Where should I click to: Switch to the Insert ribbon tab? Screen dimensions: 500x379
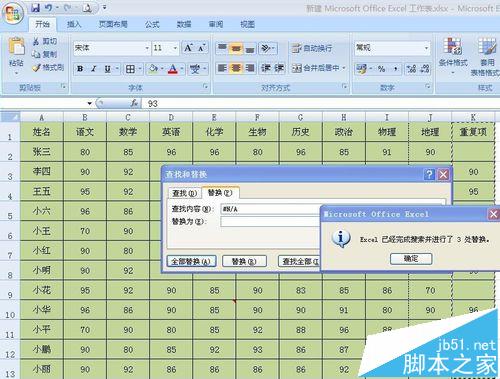(74, 24)
